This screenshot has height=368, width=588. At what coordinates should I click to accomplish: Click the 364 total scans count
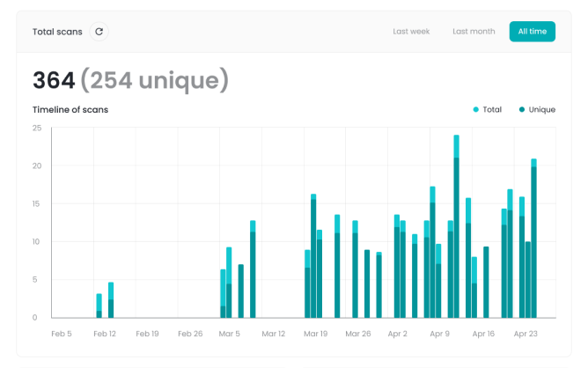point(53,81)
